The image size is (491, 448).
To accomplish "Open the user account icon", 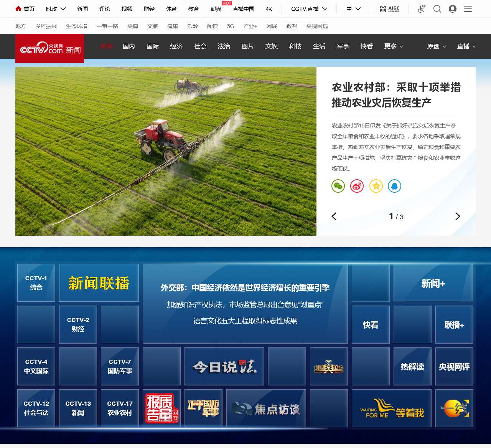I will (453, 8).
